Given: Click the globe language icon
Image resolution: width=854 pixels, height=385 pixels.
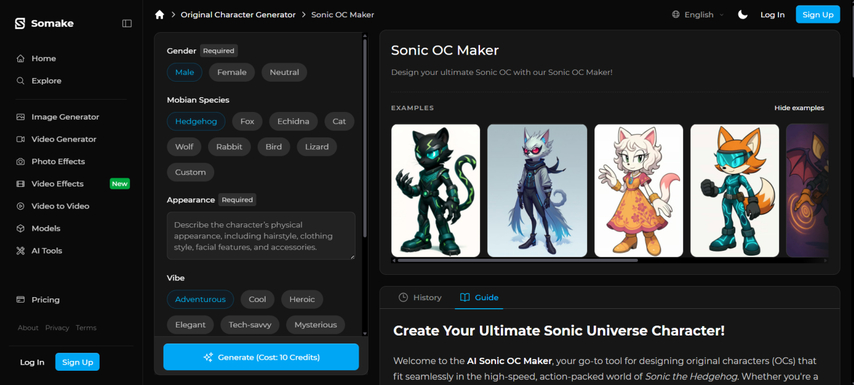Looking at the screenshot, I should coord(676,15).
